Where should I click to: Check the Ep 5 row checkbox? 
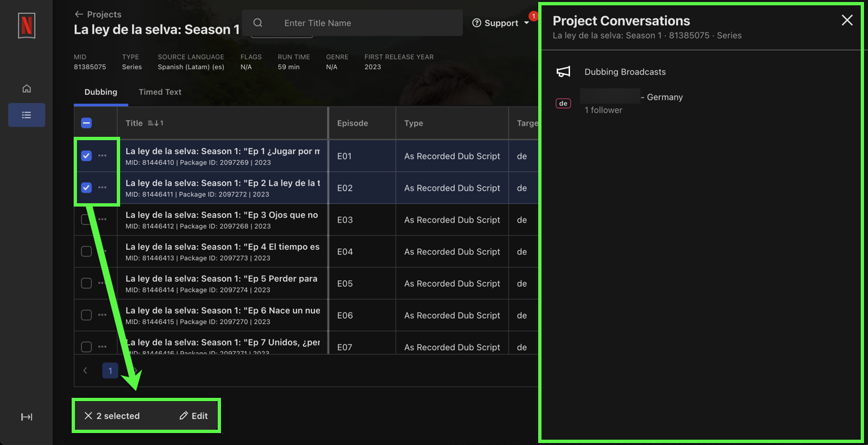tap(86, 284)
